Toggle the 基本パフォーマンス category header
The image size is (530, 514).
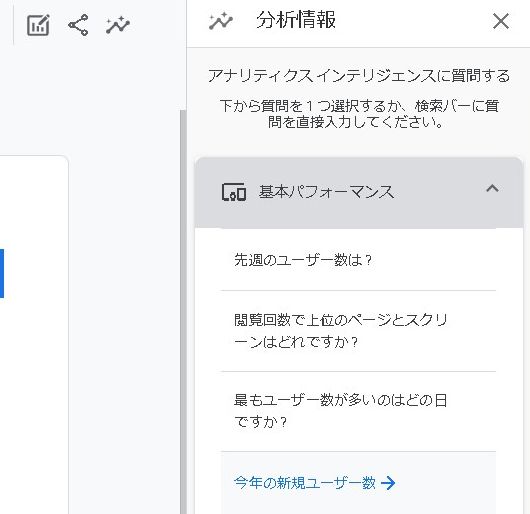tap(359, 193)
